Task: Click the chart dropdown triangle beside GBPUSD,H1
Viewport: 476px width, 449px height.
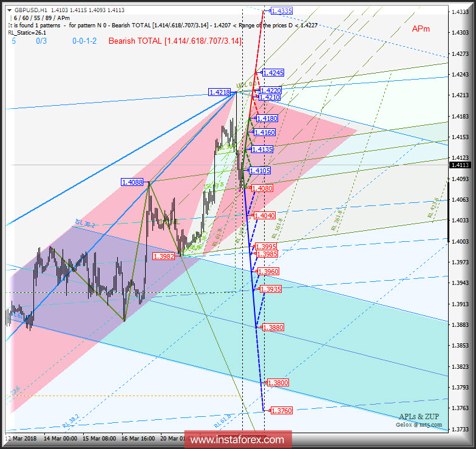Action: [x=10, y=10]
